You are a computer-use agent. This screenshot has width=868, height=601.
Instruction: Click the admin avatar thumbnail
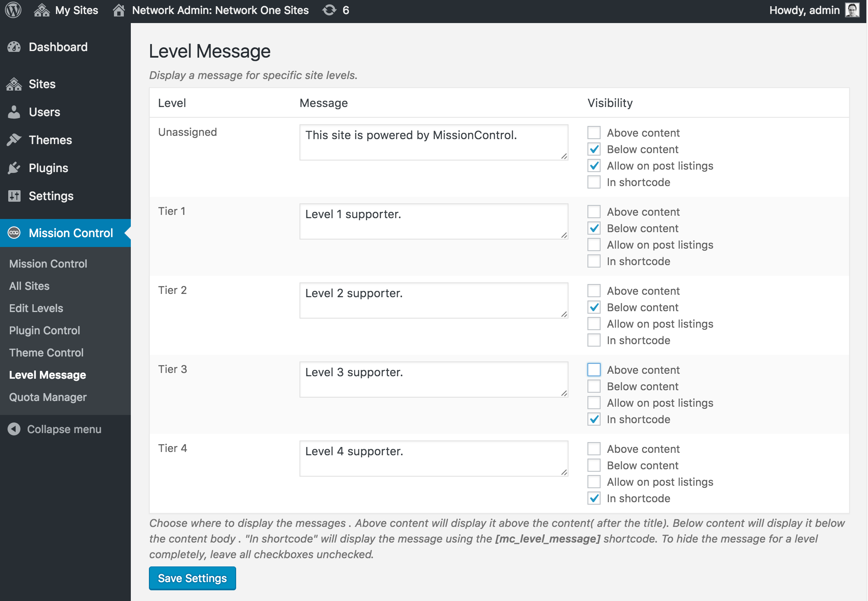(x=852, y=10)
